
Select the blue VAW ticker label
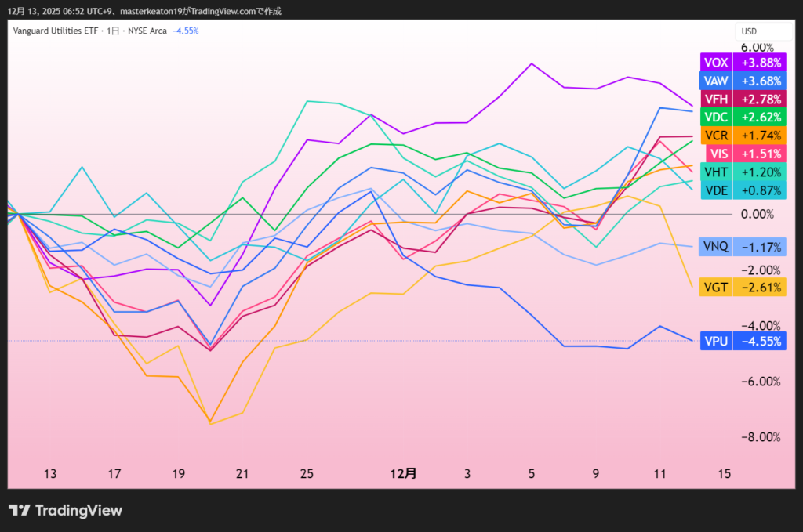pyautogui.click(x=715, y=81)
